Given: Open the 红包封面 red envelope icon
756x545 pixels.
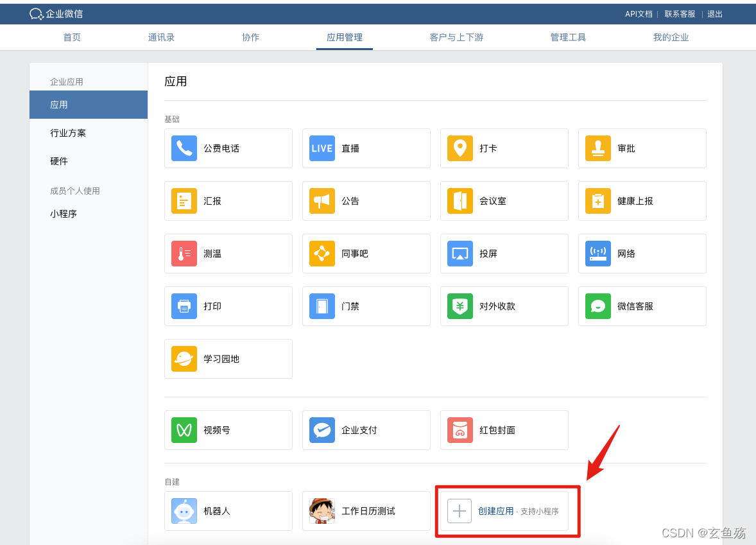Looking at the screenshot, I should (460, 429).
